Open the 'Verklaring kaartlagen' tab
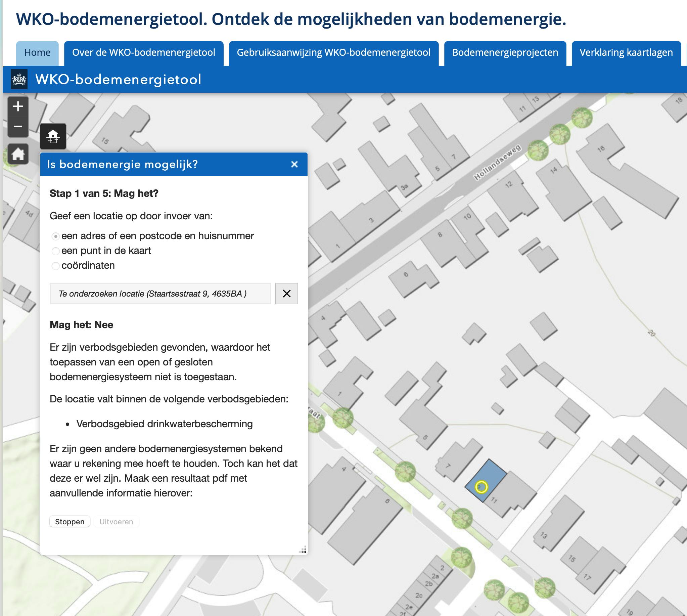The height and width of the screenshot is (616, 687). pyautogui.click(x=626, y=52)
